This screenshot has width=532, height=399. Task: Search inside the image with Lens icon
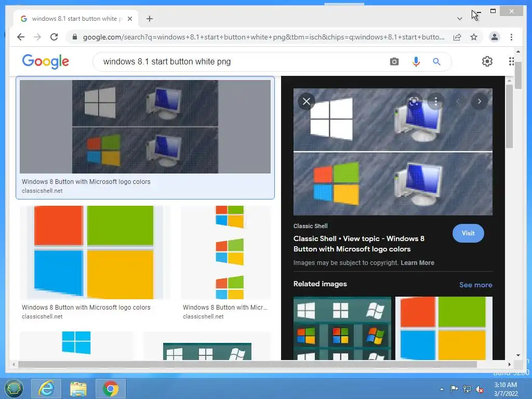click(414, 101)
